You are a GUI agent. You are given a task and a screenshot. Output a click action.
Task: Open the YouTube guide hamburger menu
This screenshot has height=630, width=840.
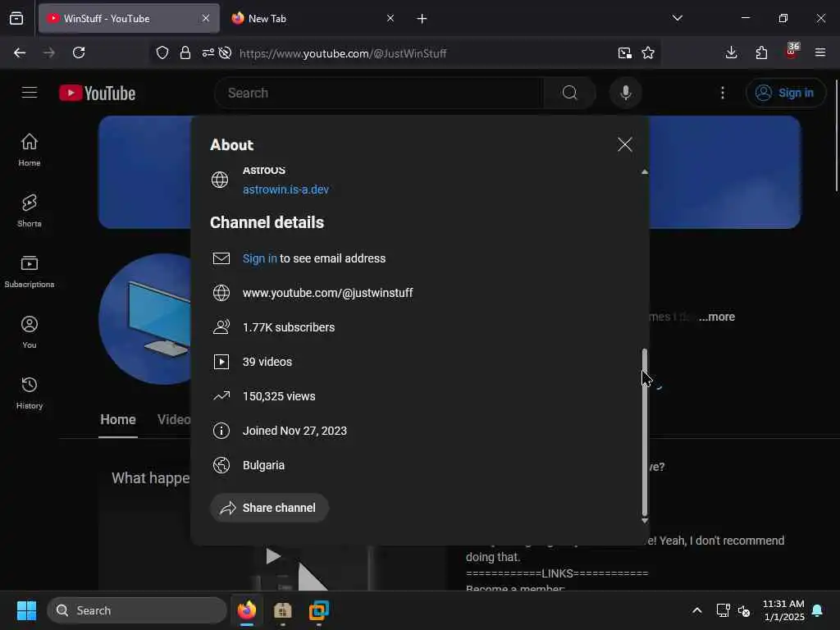click(x=30, y=93)
